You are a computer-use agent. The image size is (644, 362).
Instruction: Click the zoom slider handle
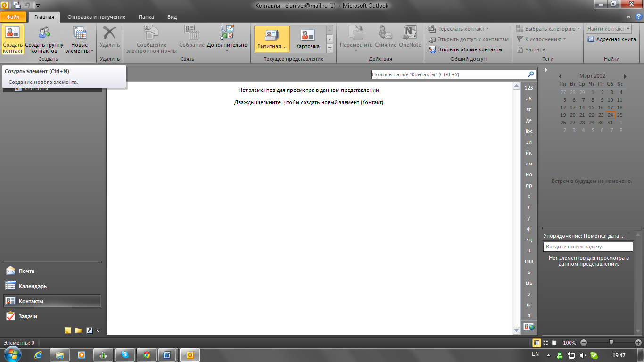coord(611,343)
